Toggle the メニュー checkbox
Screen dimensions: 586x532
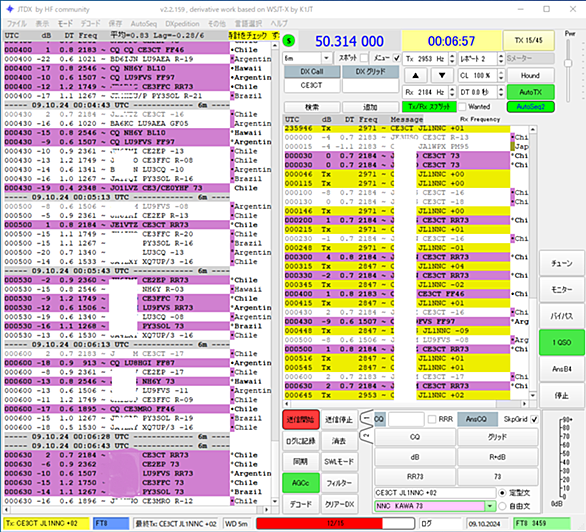pyautogui.click(x=397, y=58)
